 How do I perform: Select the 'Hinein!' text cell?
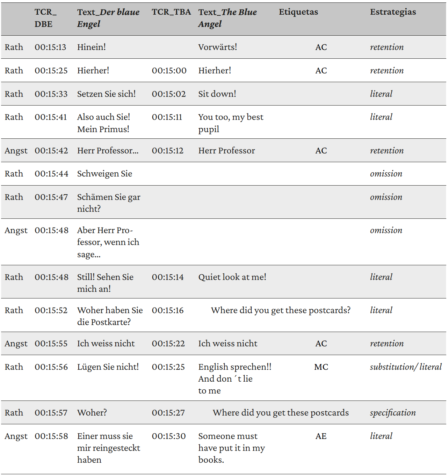click(91, 47)
